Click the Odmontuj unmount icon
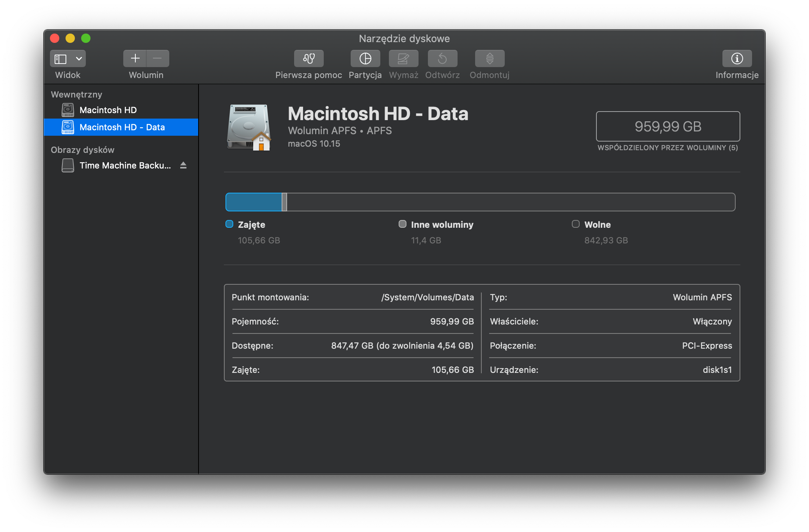Image resolution: width=809 pixels, height=532 pixels. (490, 59)
